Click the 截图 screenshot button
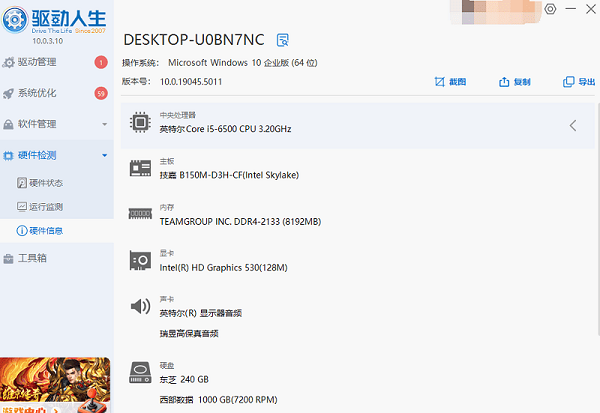600x413 pixels. 450,82
